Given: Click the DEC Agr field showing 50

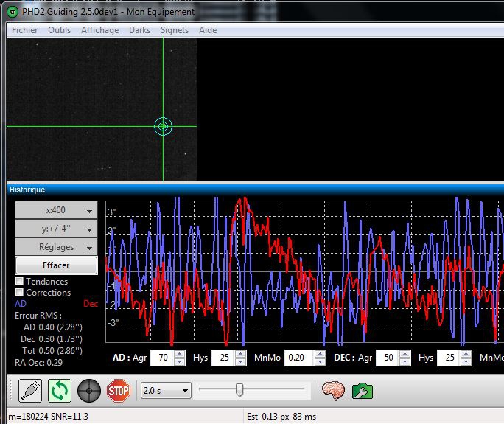Looking at the screenshot, I should (x=388, y=358).
